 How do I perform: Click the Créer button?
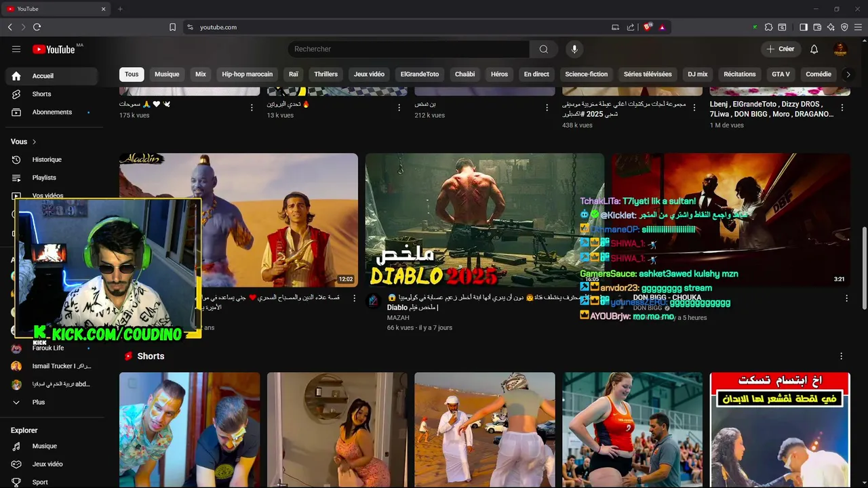tap(781, 49)
